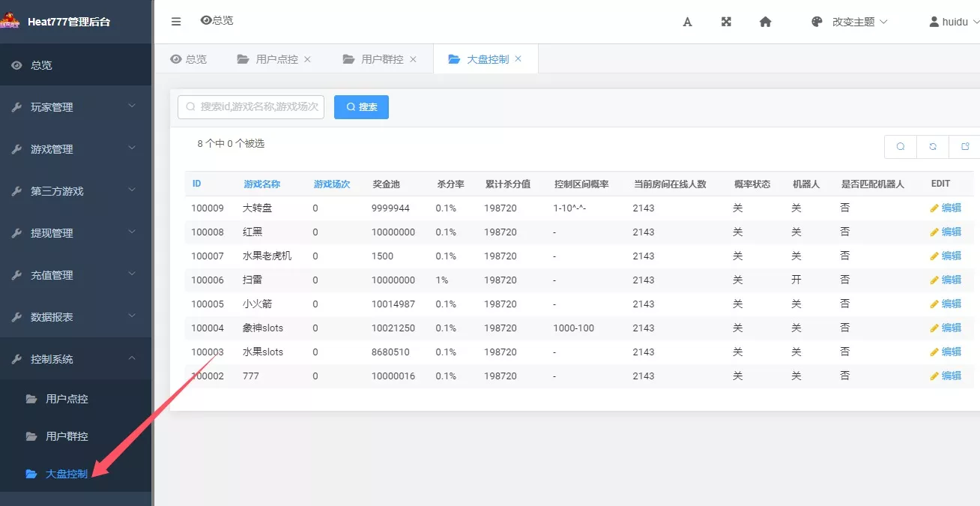The height and width of the screenshot is (506, 980).
Task: Toggle 是否匹配机器人 for game 777
Action: click(x=844, y=376)
